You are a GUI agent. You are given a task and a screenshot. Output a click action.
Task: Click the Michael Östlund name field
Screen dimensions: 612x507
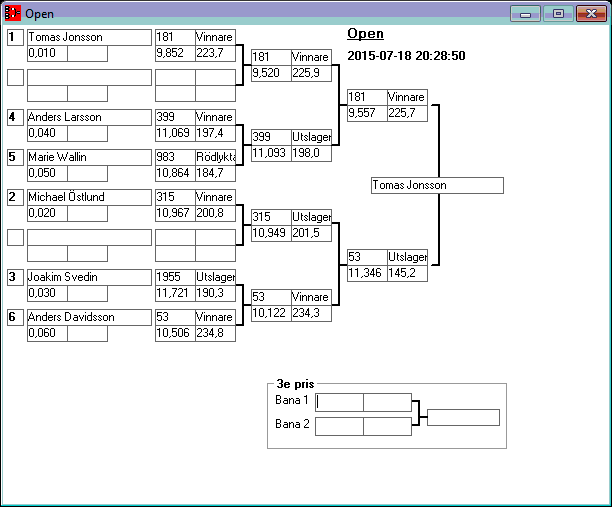[x=86, y=198]
